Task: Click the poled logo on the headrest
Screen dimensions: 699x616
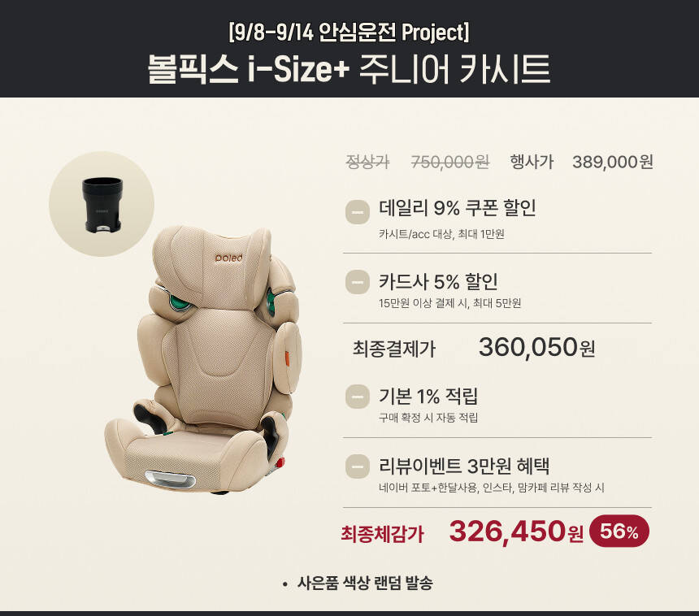Action: [228, 258]
